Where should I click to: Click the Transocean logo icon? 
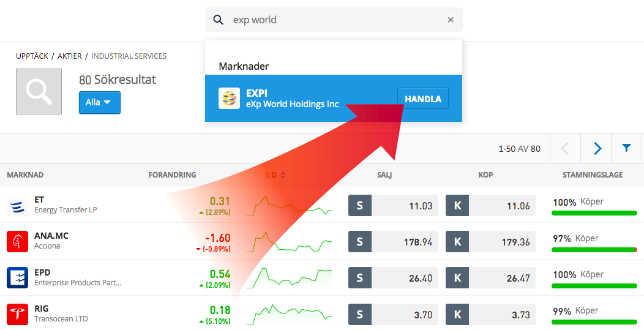point(18,314)
